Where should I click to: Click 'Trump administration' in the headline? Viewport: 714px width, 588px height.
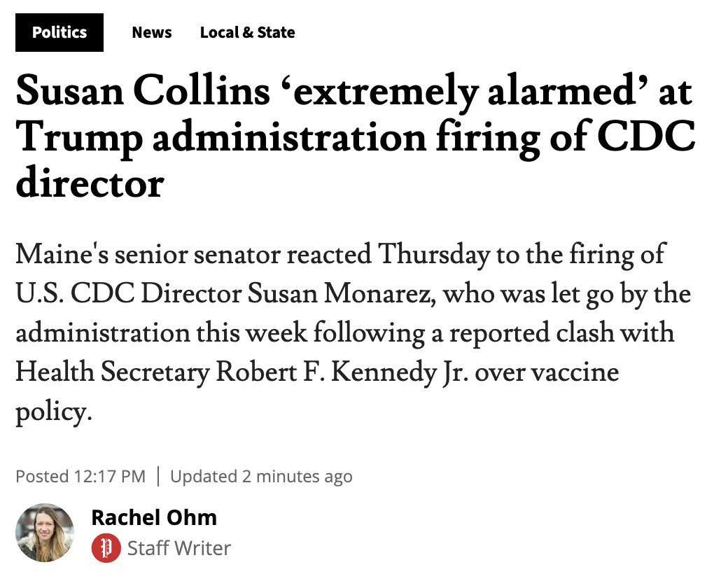(220, 138)
